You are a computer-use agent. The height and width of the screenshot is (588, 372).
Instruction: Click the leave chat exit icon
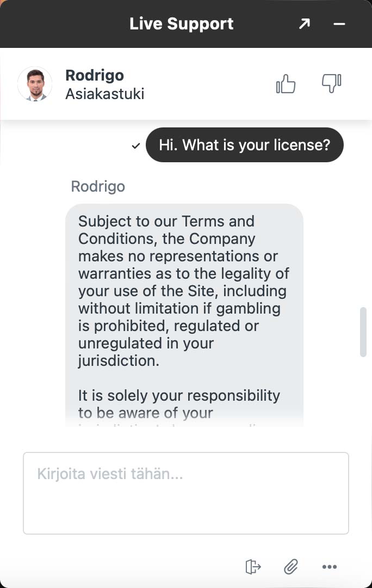(x=253, y=567)
